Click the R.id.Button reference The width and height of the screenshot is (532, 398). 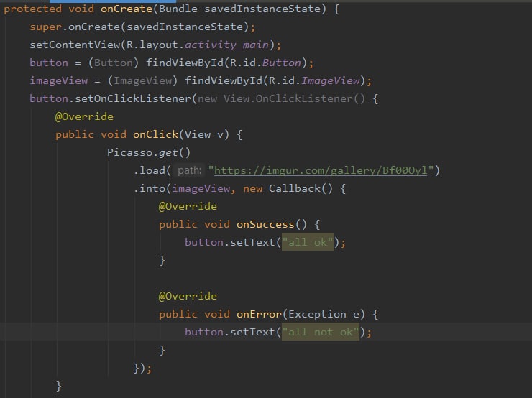(265, 63)
